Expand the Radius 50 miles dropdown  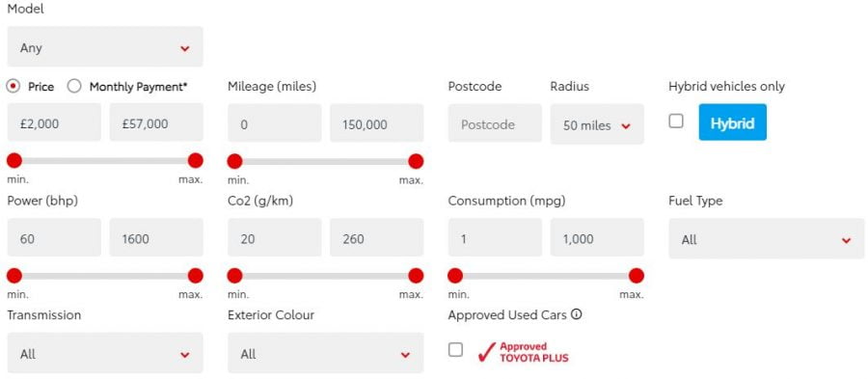tap(597, 124)
